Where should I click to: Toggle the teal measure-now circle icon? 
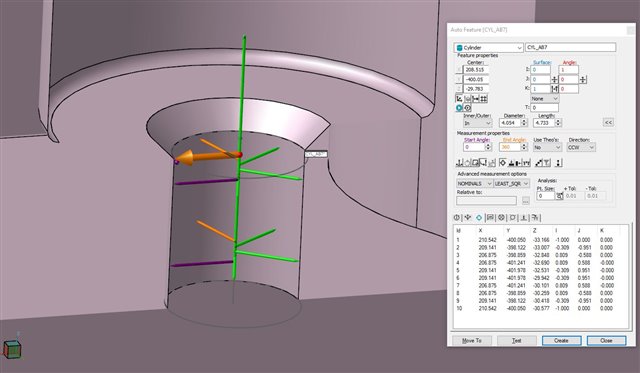[459, 108]
